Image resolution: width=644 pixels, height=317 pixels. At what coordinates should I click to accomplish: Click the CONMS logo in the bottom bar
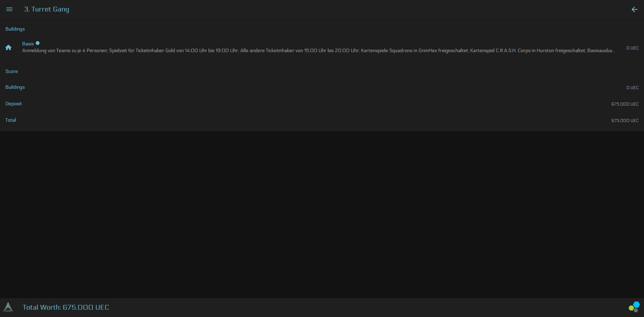pos(8,307)
